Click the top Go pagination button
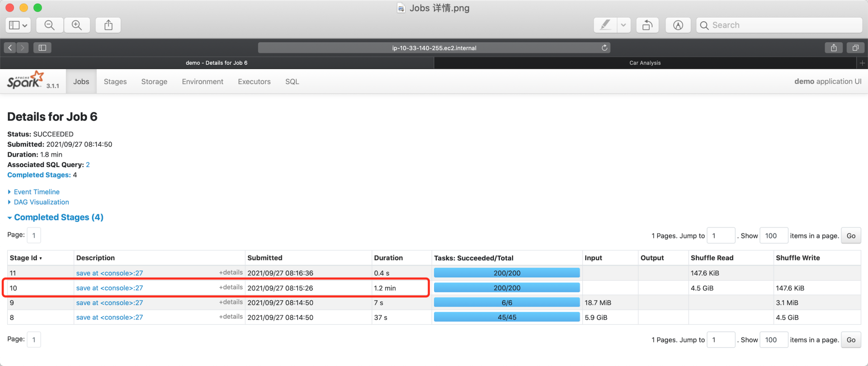This screenshot has width=868, height=366. tap(851, 236)
